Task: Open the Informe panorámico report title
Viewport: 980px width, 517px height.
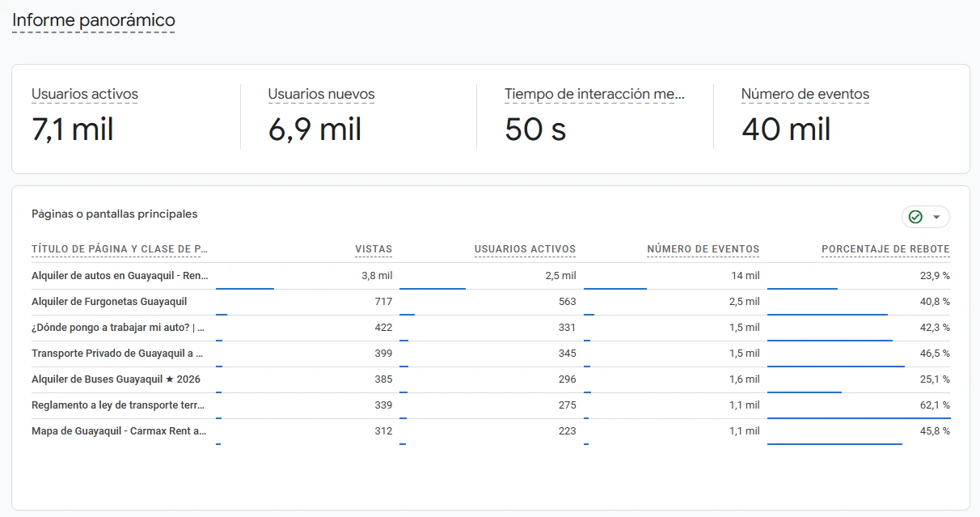Action: click(93, 20)
